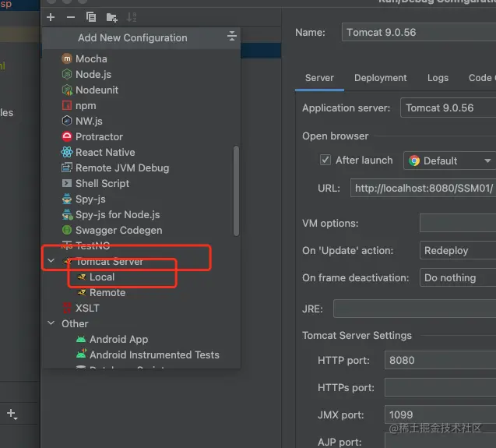Click the configuration list scrollbar thumb

click(236, 191)
